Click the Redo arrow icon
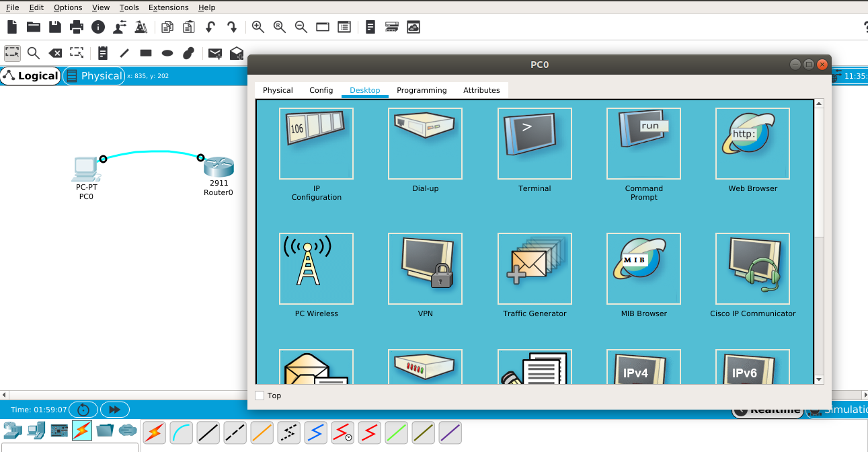 click(232, 27)
